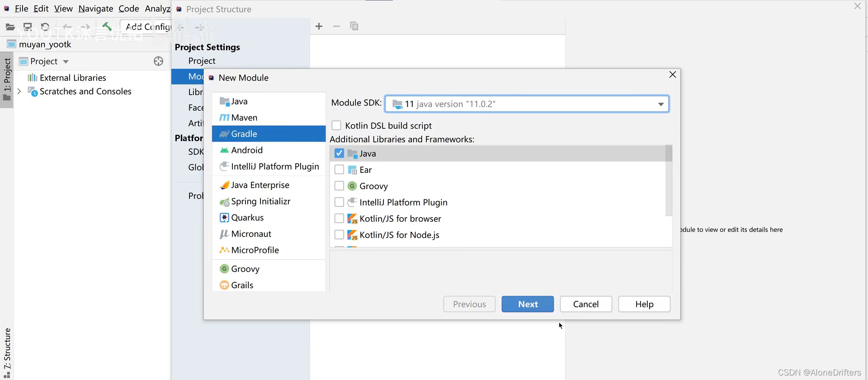Image resolution: width=868 pixels, height=380 pixels.
Task: Click the Open folder toolbar icon
Action: [x=10, y=27]
